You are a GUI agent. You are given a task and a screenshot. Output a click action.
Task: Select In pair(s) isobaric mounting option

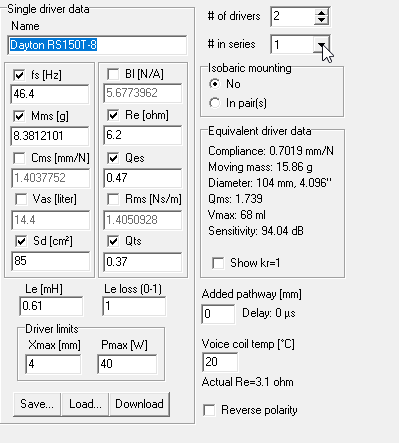(x=215, y=103)
